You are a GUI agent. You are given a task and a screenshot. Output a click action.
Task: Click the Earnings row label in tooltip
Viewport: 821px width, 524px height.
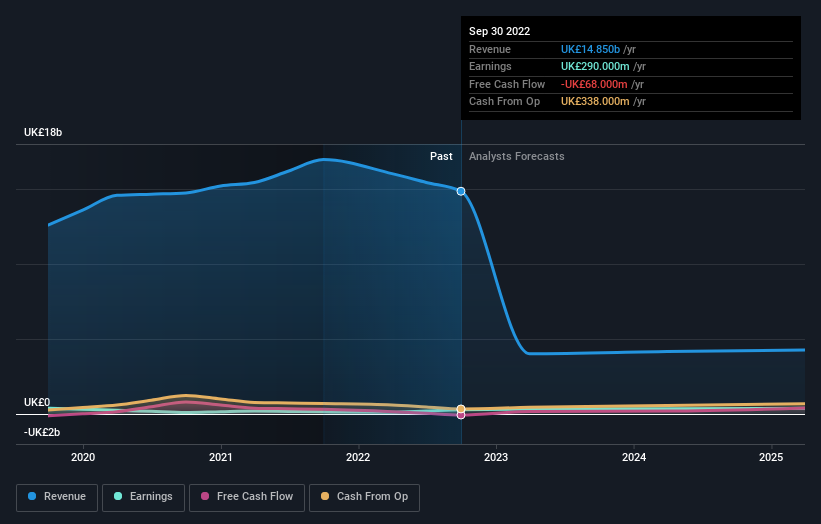pos(490,66)
